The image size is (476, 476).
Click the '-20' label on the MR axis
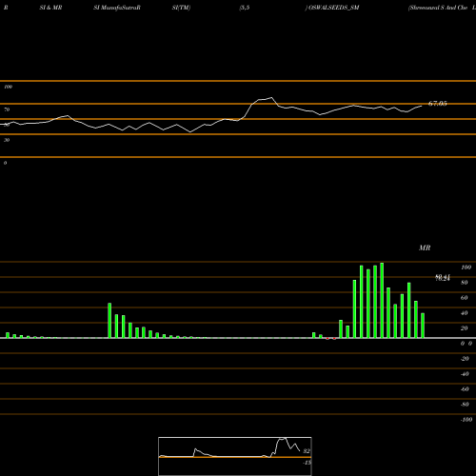click(465, 359)
